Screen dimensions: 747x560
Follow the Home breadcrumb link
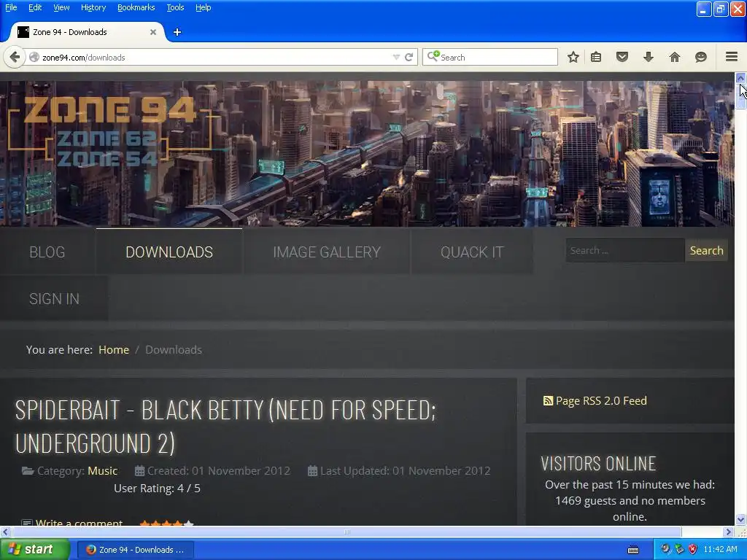114,349
